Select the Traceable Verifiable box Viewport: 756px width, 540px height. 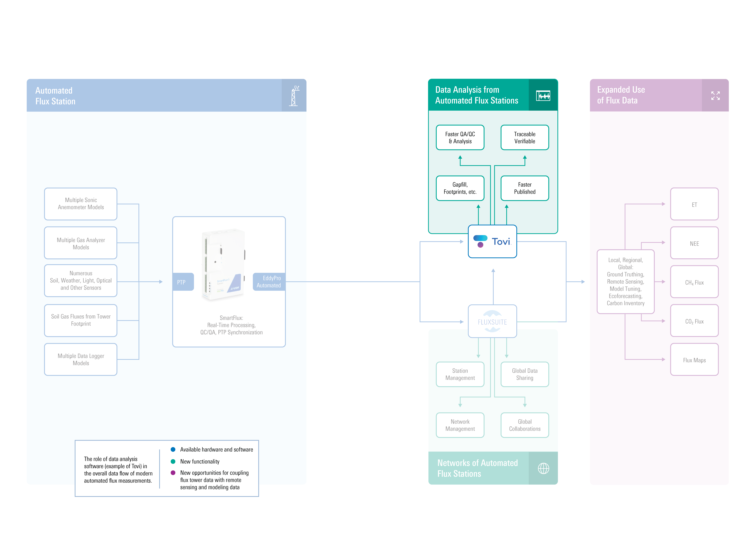click(525, 137)
